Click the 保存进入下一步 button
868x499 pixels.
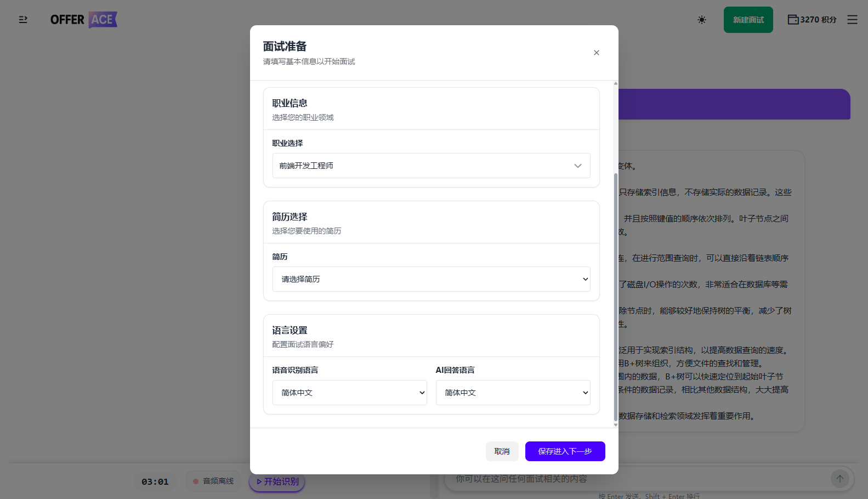click(x=565, y=451)
